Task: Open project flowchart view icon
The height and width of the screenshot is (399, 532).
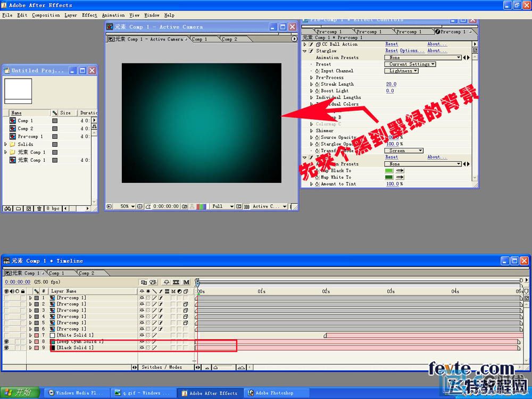Action: point(94,126)
